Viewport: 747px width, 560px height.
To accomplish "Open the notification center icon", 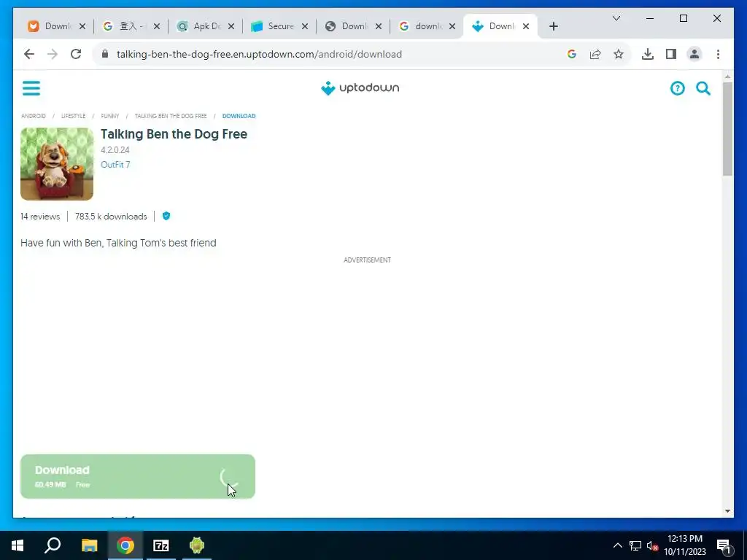I will coord(724,547).
